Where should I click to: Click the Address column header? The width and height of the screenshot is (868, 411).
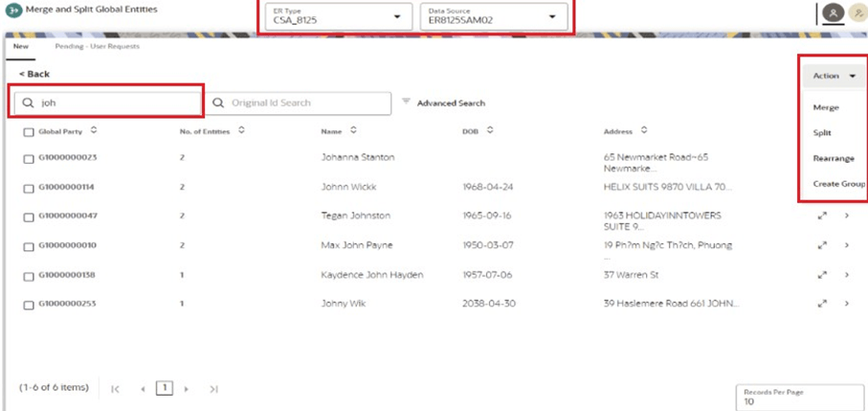tap(618, 132)
